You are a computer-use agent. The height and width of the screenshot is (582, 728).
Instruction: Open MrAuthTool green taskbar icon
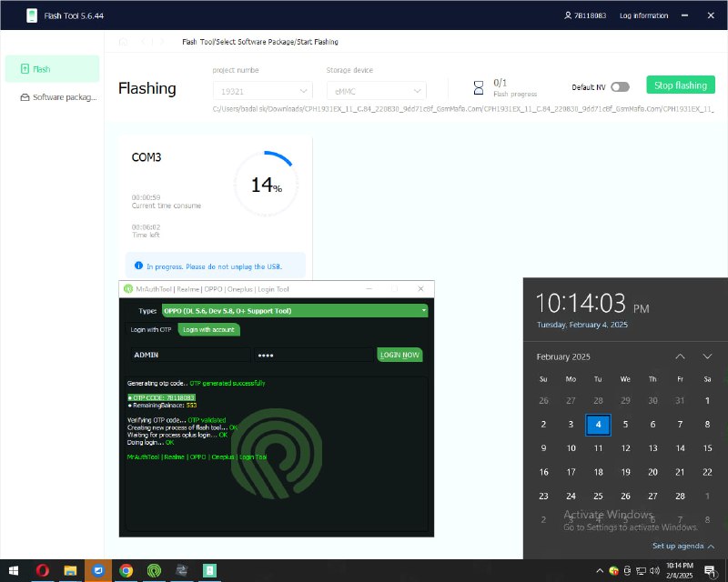pos(154,570)
